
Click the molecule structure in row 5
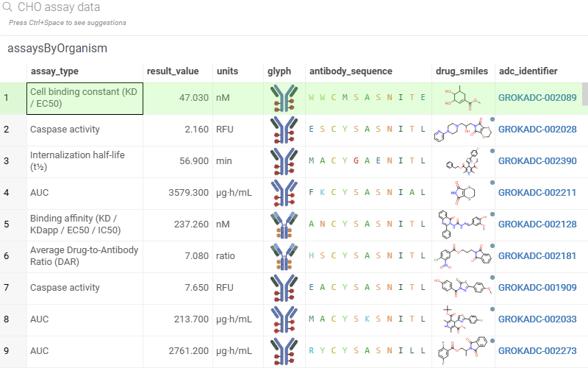coord(462,224)
